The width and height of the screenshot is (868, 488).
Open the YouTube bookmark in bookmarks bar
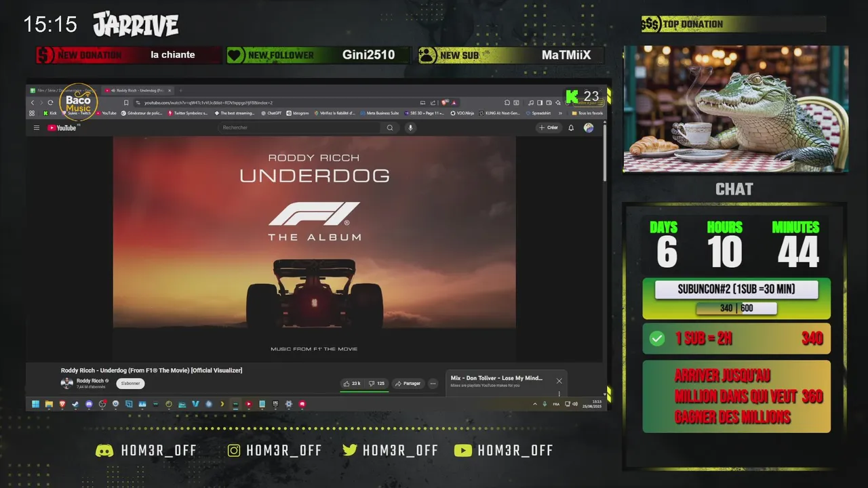106,113
